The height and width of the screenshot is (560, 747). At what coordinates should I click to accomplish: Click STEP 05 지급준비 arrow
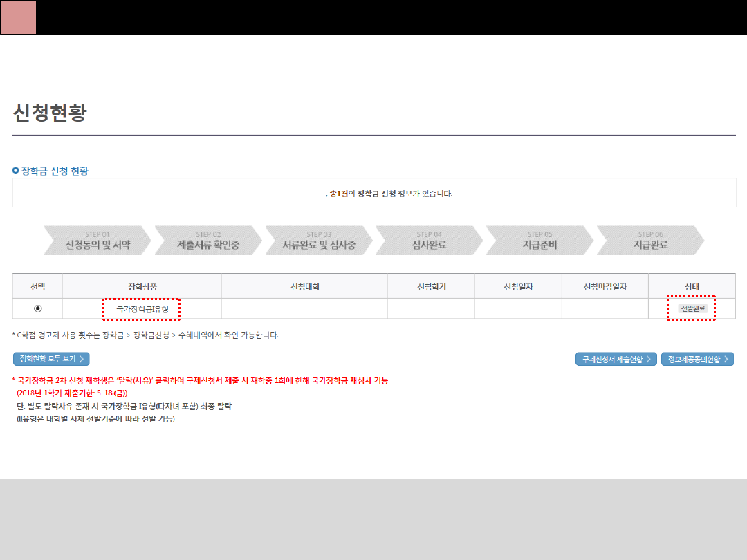click(539, 241)
